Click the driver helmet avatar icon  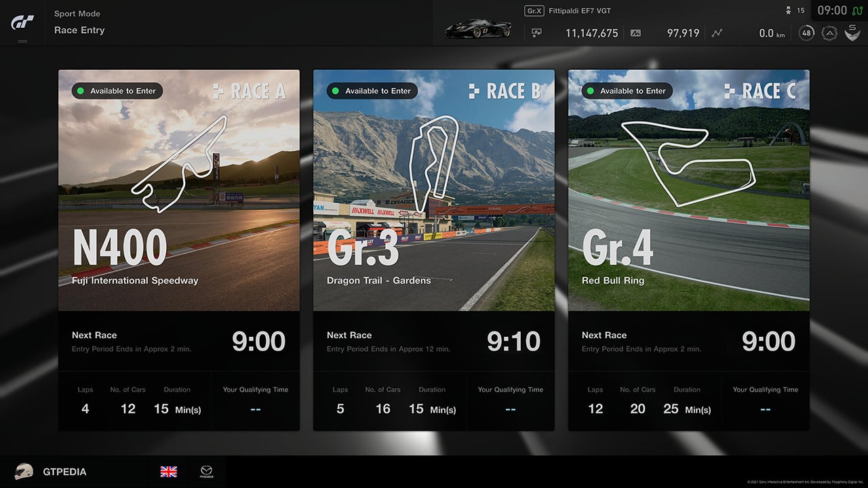24,472
